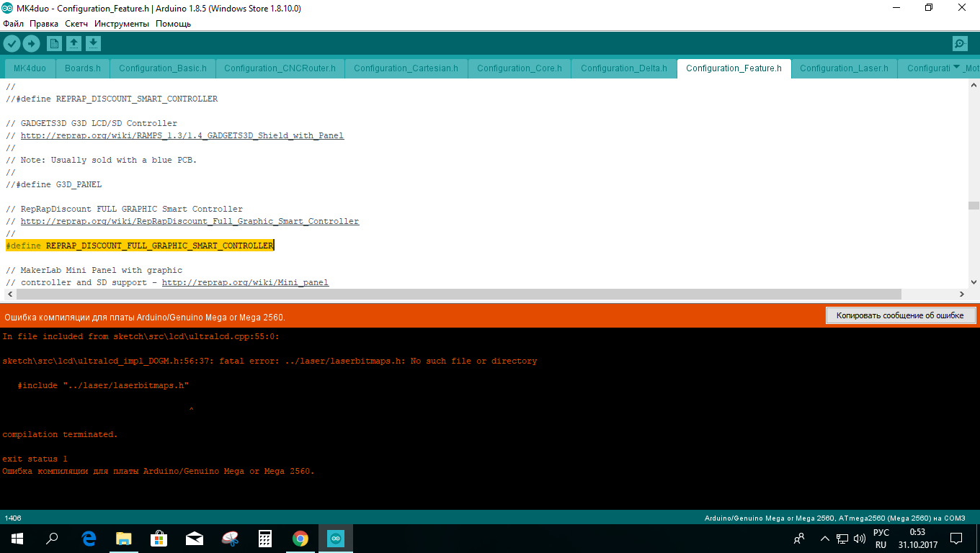This screenshot has width=980, height=553.
Task: Select the highlighted REPRAP_DISCOUNT define line
Action: click(x=139, y=245)
